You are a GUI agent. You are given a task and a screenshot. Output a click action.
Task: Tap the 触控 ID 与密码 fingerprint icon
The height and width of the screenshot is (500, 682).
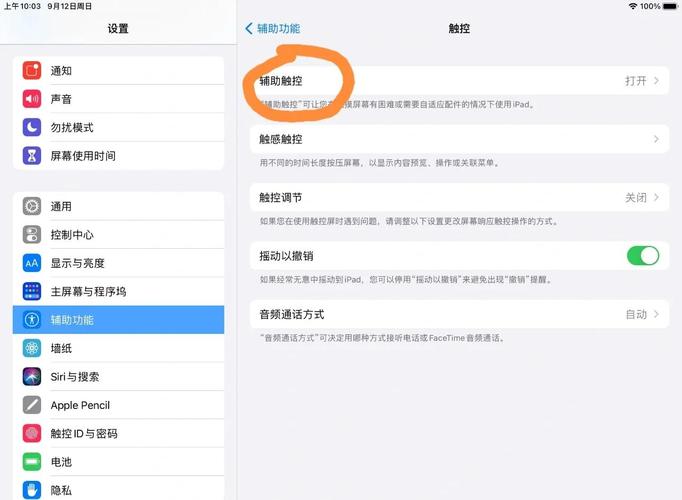tap(32, 433)
